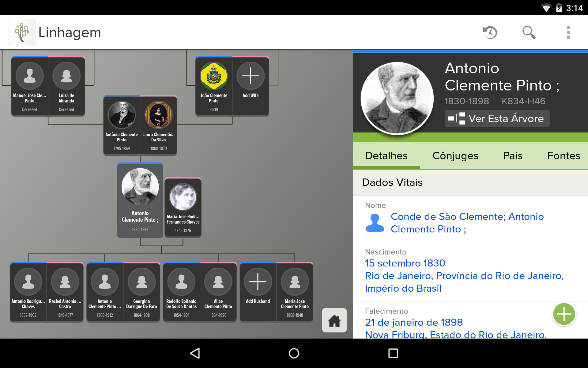The height and width of the screenshot is (368, 588).
Task: Tap the home icon to recenter the tree
Action: (x=334, y=320)
